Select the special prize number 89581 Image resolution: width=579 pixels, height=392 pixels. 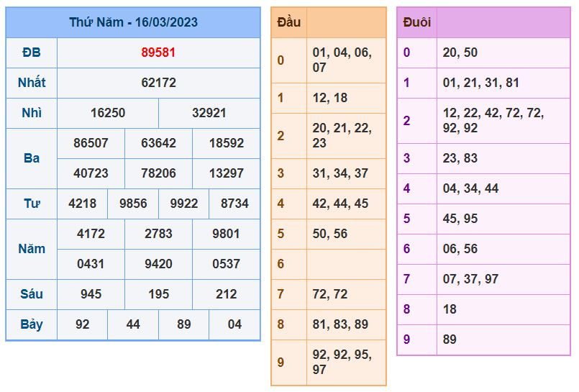click(x=158, y=53)
